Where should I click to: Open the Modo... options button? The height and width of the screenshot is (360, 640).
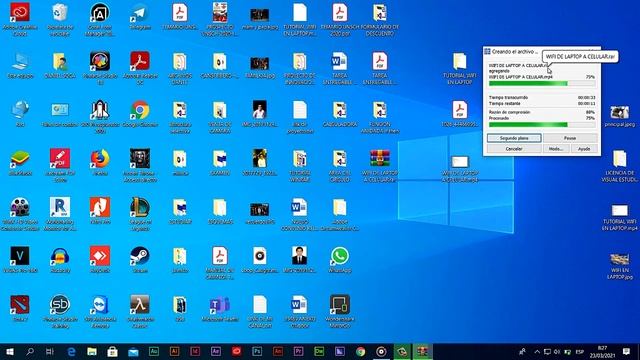click(556, 149)
